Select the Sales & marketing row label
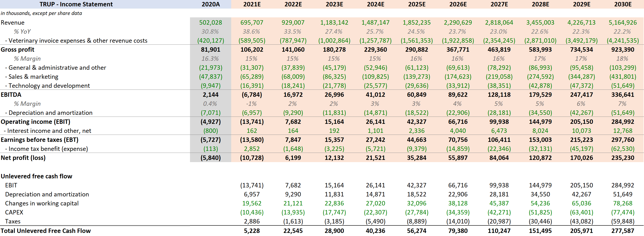644x236 pixels. pos(32,76)
